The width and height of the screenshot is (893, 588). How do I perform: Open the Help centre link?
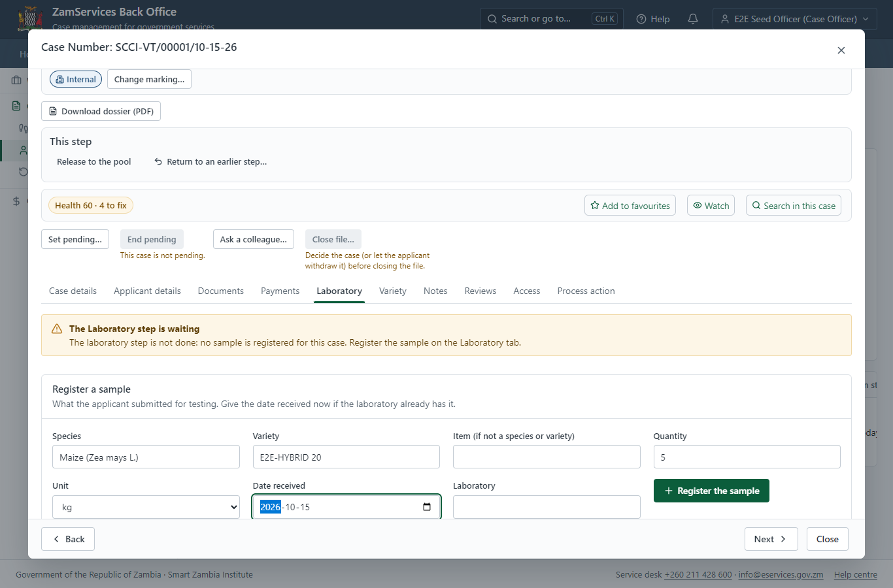(x=856, y=575)
